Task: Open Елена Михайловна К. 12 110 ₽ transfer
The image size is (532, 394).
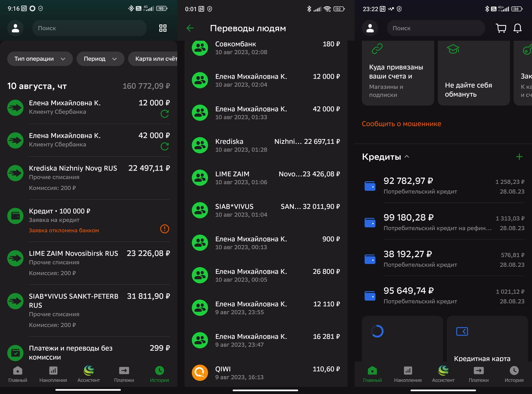Action: (266, 308)
